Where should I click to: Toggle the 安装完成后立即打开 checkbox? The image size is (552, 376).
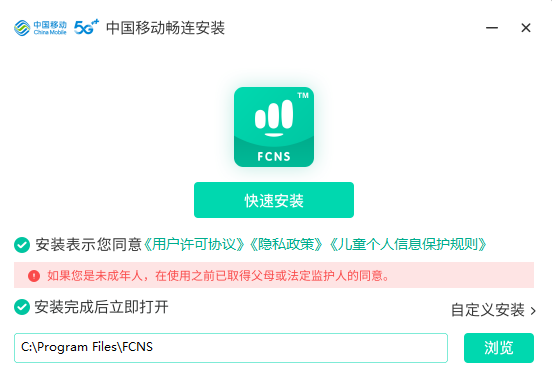[22, 307]
